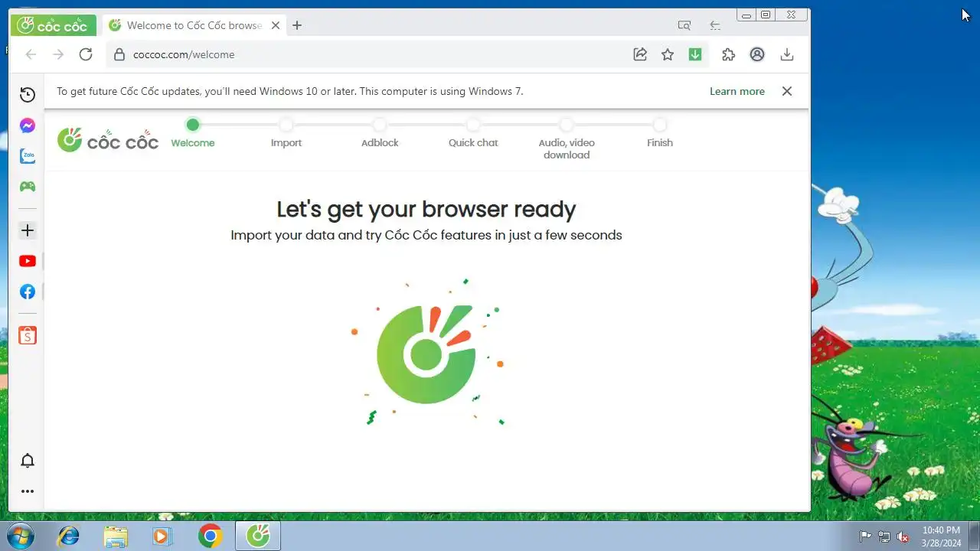
Task: Open YouTube from the sidebar
Action: click(28, 261)
